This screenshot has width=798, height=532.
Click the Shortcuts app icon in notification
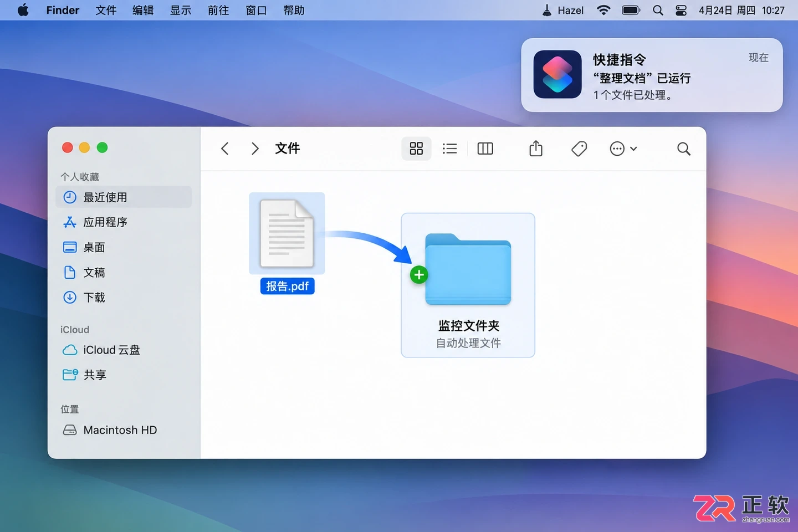557,74
